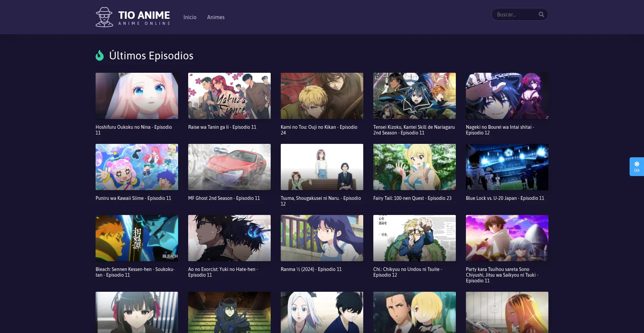Open Hoshifuru Oukoku no Nina thumbnail

pos(137,96)
